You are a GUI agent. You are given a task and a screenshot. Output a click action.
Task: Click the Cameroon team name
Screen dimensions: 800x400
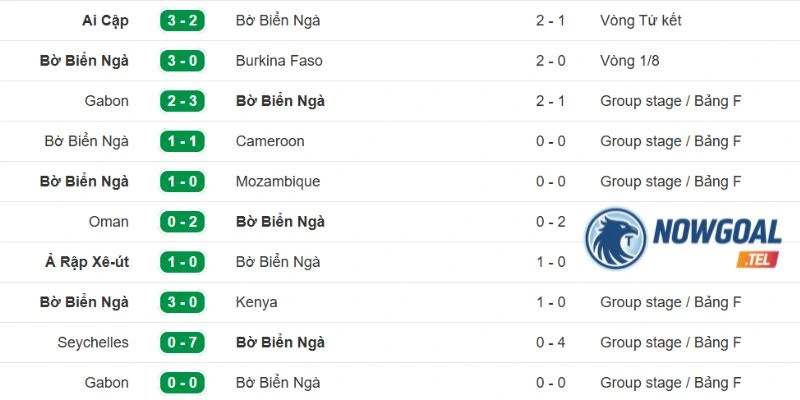pyautogui.click(x=270, y=141)
